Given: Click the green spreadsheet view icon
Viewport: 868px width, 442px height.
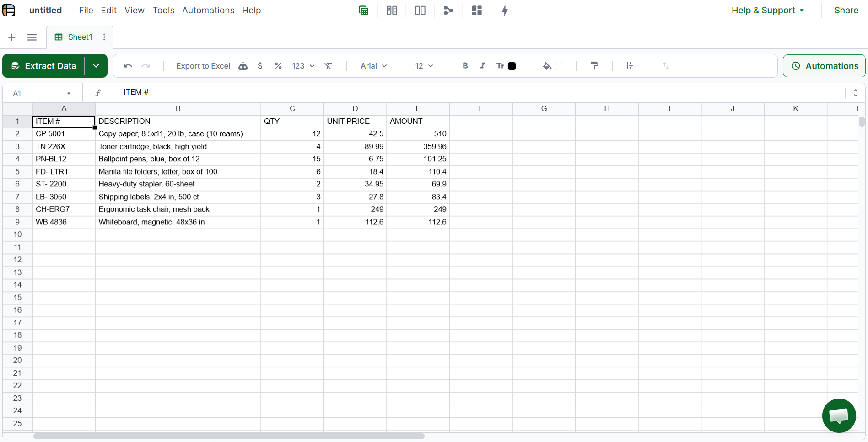Looking at the screenshot, I should (x=363, y=11).
